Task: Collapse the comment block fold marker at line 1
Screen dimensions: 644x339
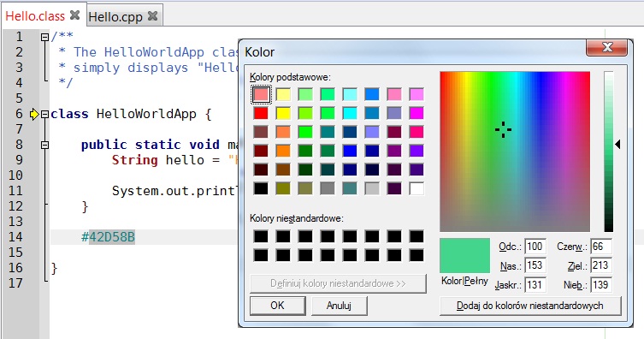Action: point(44,37)
